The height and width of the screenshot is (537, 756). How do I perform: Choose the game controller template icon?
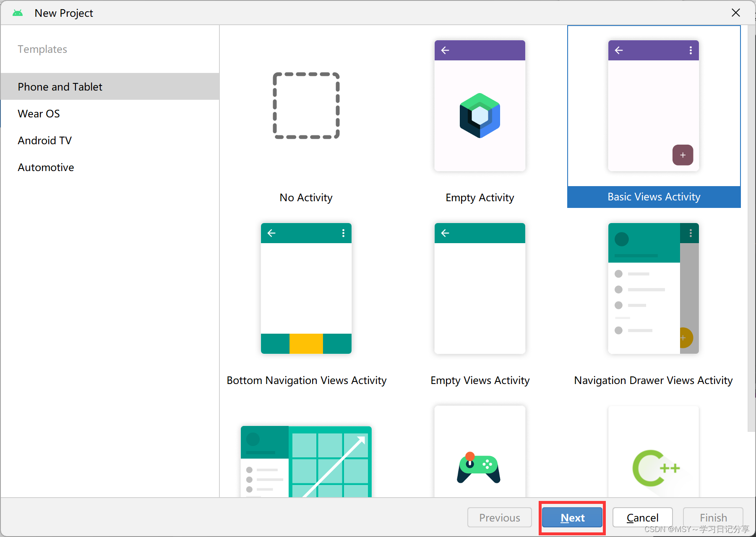(479, 468)
